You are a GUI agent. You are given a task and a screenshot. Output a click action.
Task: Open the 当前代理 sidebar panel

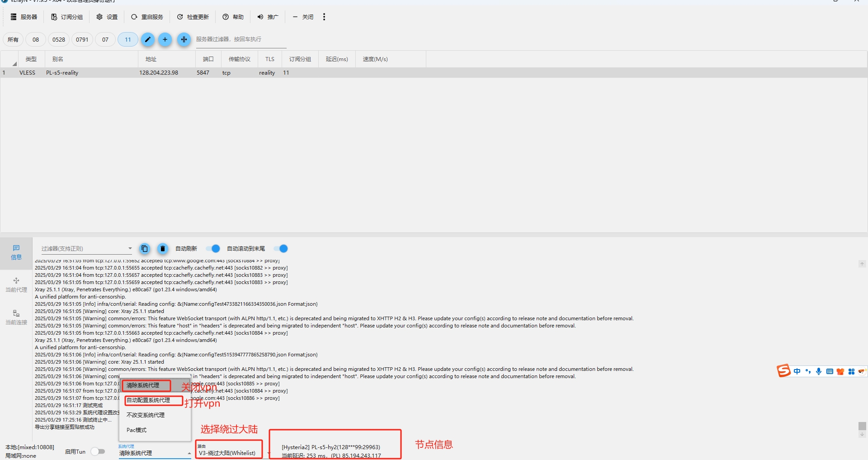coord(16,285)
